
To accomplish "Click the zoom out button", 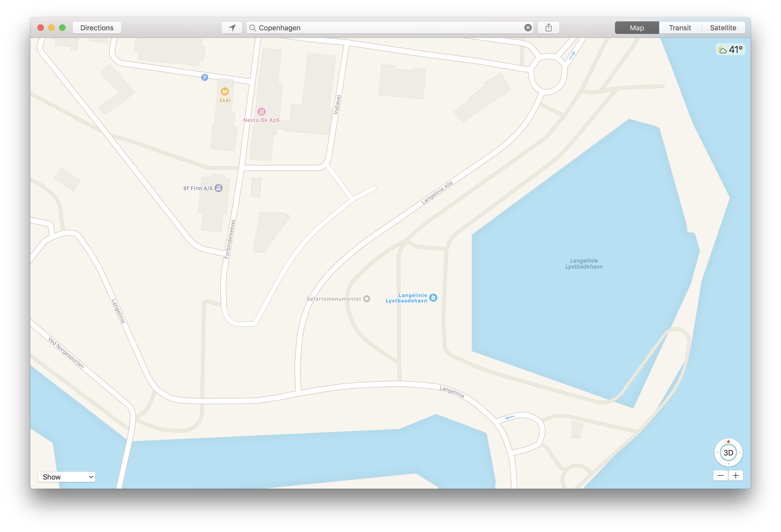I will pos(720,475).
